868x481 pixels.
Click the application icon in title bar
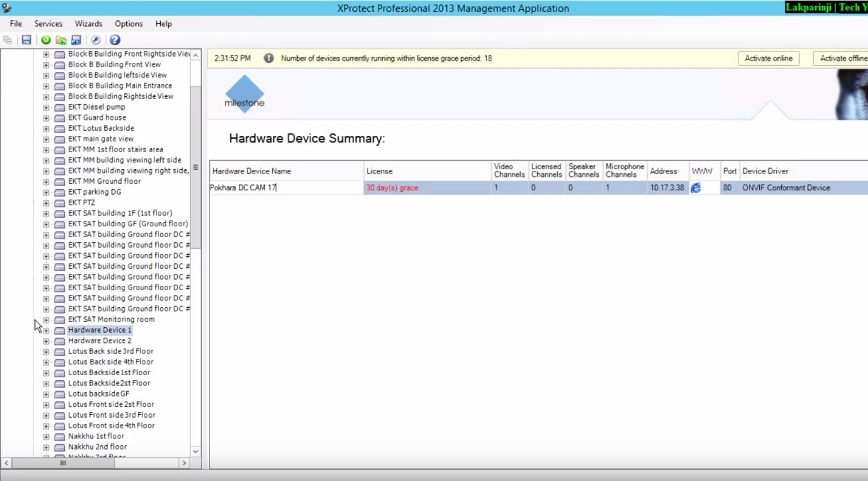click(7, 8)
